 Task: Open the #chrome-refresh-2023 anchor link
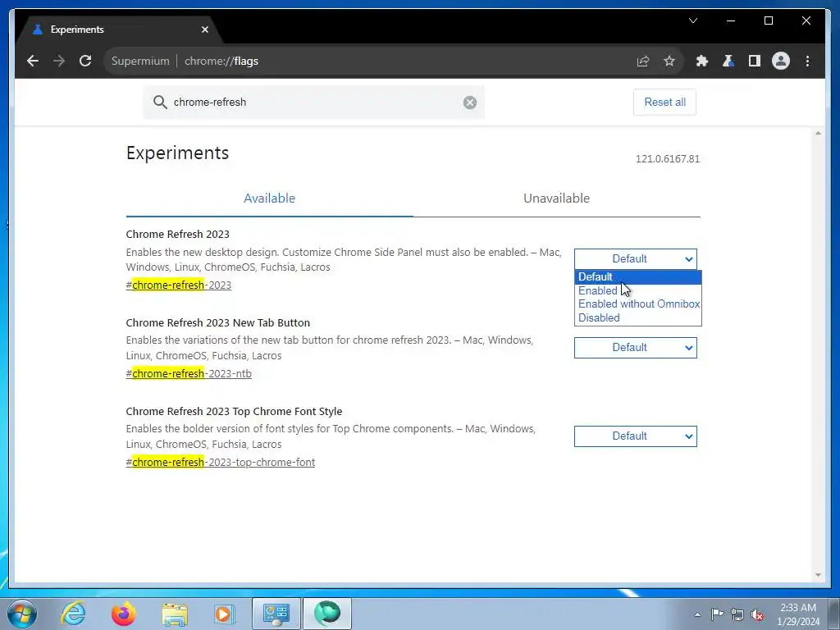click(178, 285)
